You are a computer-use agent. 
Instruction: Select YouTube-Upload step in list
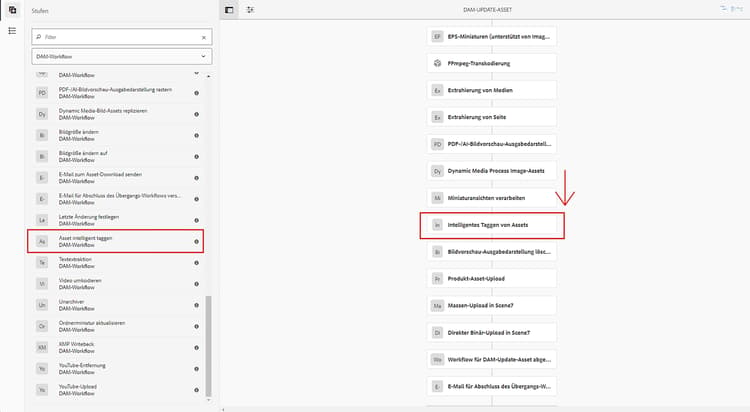[x=116, y=390]
